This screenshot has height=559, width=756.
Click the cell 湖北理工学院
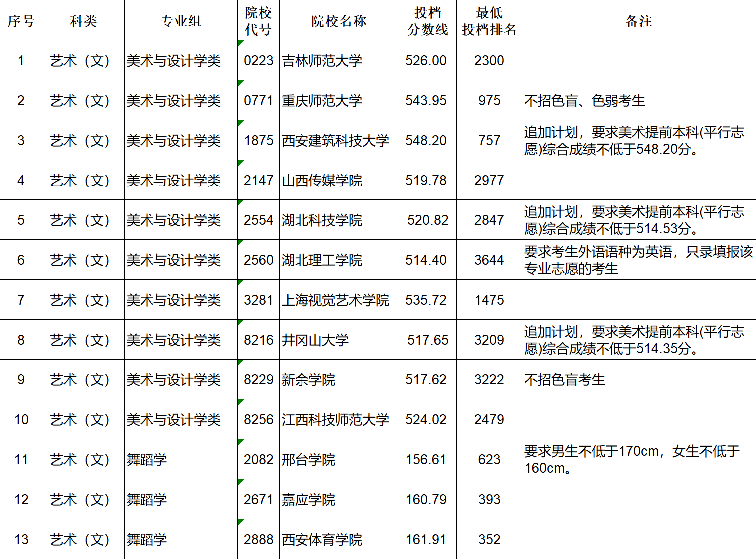(x=339, y=260)
